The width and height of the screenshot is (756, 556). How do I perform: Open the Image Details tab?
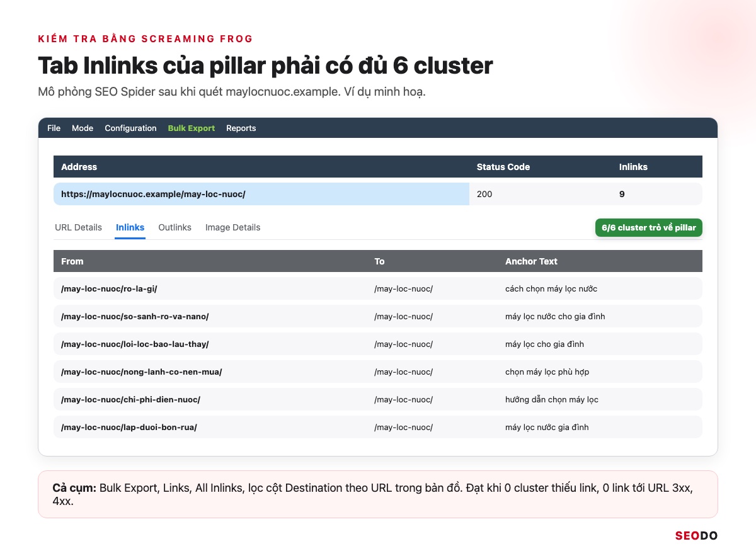point(232,227)
